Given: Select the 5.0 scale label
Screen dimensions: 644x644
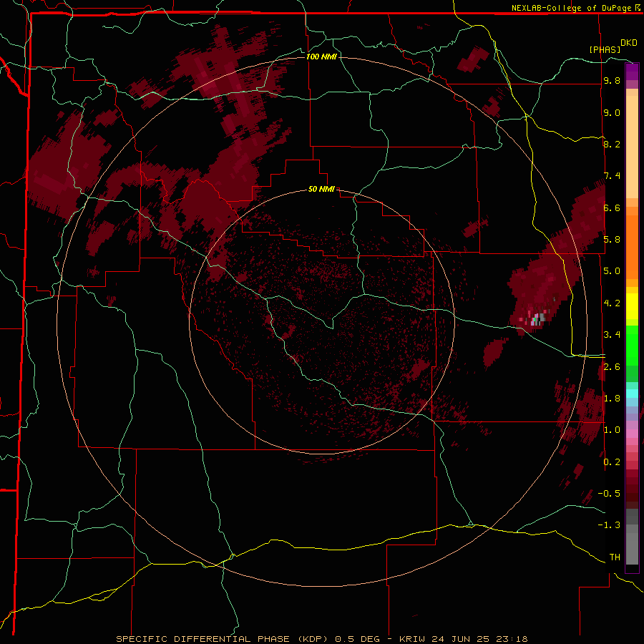Looking at the screenshot, I should pos(612,271).
